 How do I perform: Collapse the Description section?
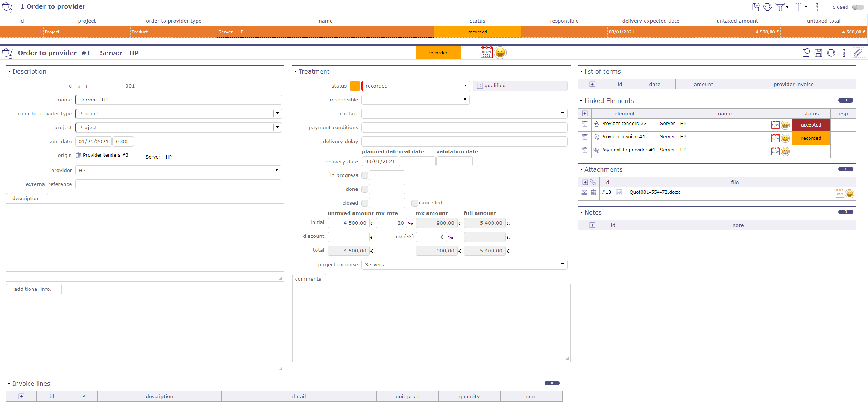tap(9, 71)
